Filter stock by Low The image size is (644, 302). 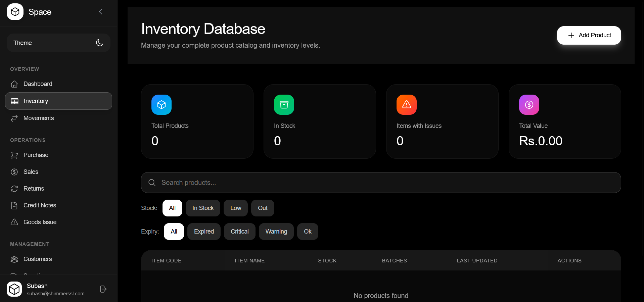pyautogui.click(x=235, y=208)
